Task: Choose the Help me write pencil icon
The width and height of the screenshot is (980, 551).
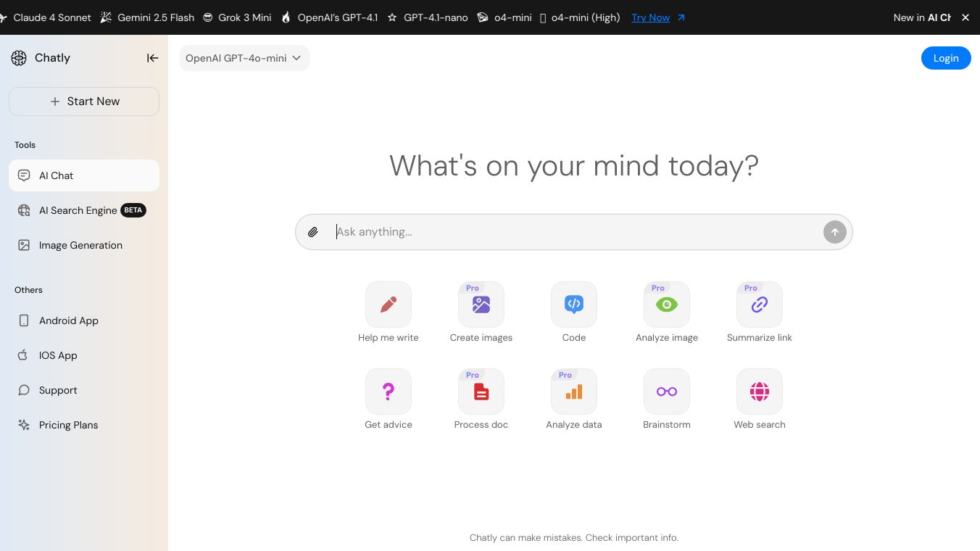Action: coord(389,304)
